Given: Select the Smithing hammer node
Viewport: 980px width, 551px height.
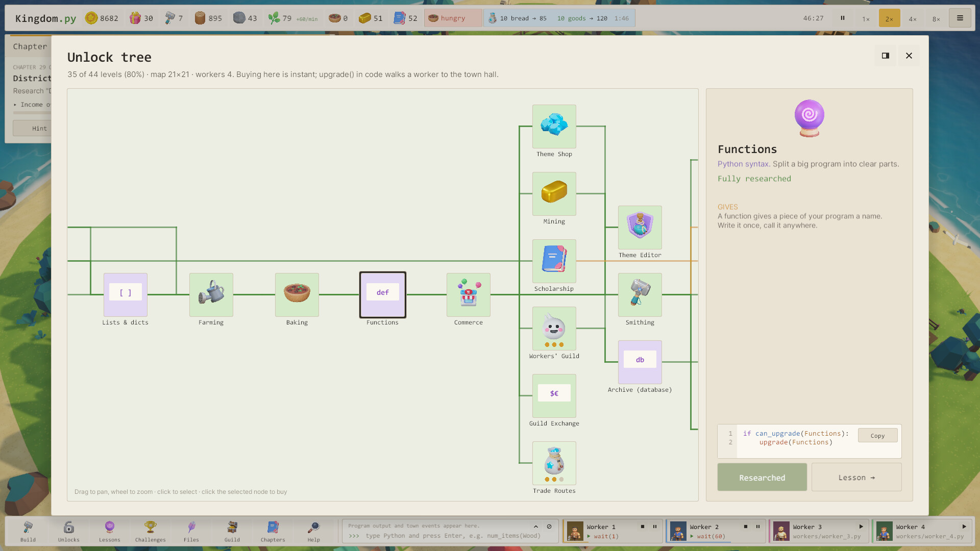Looking at the screenshot, I should click(640, 295).
